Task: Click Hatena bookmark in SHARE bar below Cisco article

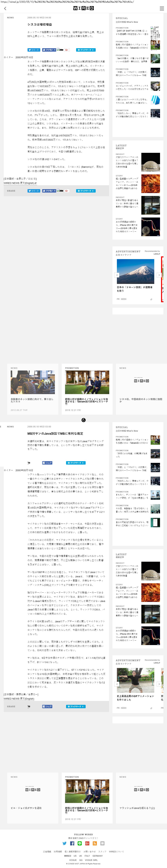Action: (86, 191)
